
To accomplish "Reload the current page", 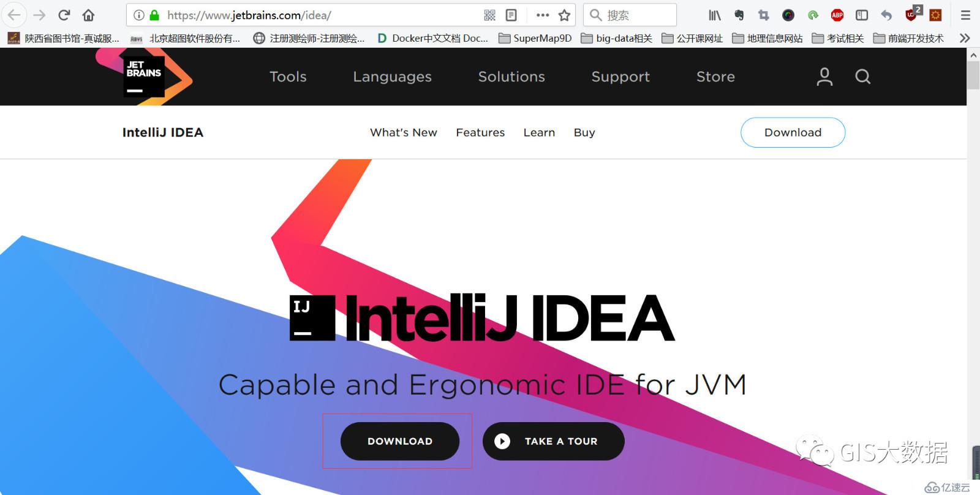I will [x=64, y=15].
